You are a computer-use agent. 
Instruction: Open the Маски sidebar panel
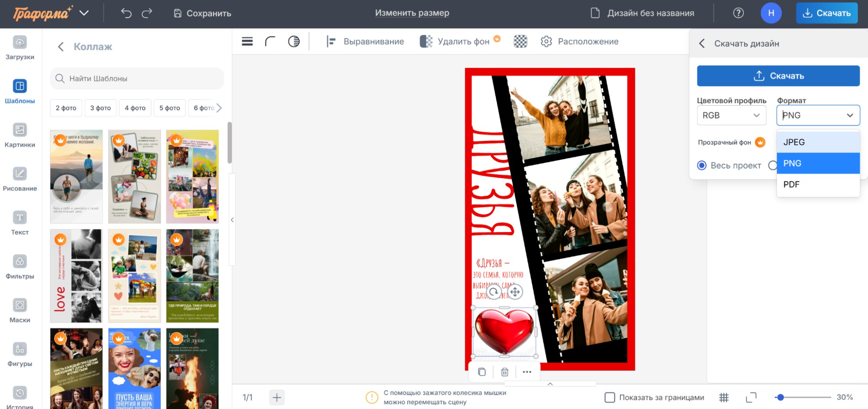[20, 310]
